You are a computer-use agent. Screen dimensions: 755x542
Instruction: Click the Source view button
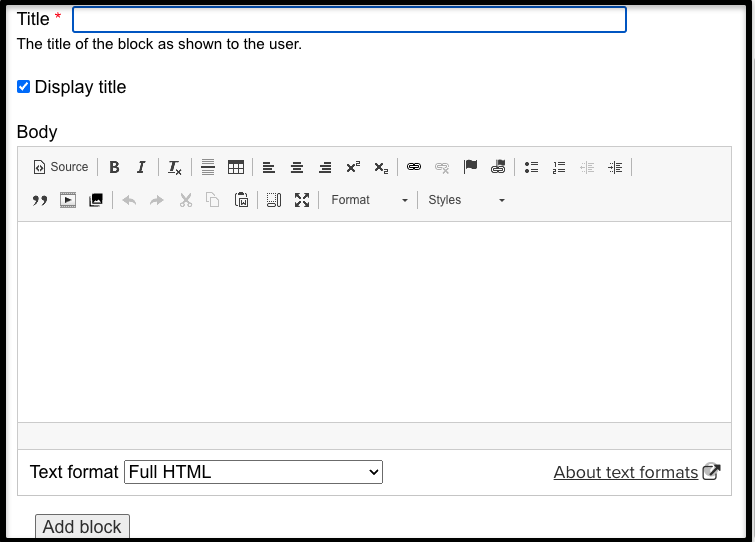tap(61, 167)
